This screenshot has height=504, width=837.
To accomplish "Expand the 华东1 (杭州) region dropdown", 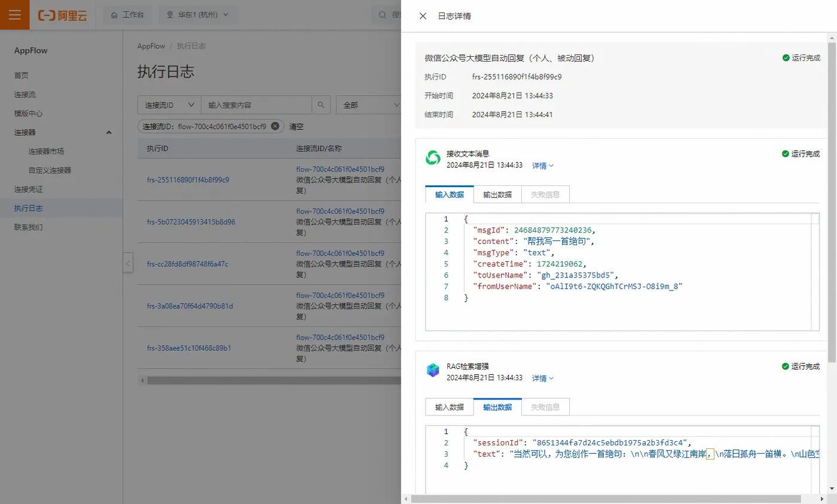I will (198, 15).
